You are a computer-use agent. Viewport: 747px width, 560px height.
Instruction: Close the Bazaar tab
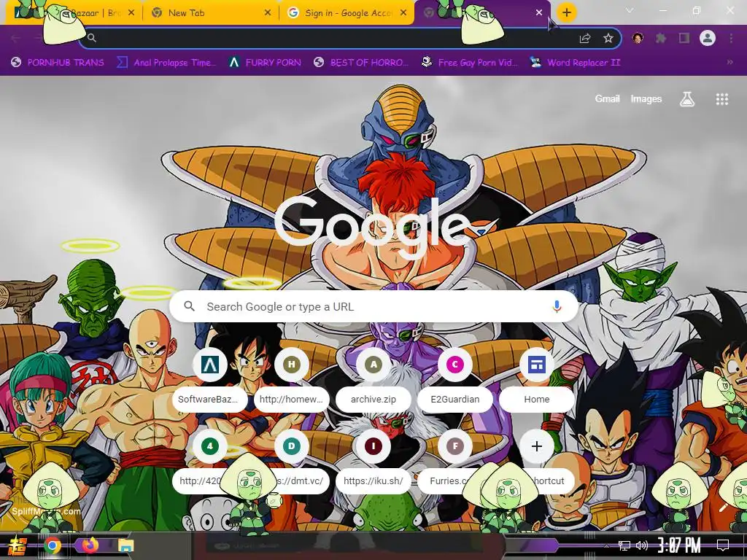point(131,13)
